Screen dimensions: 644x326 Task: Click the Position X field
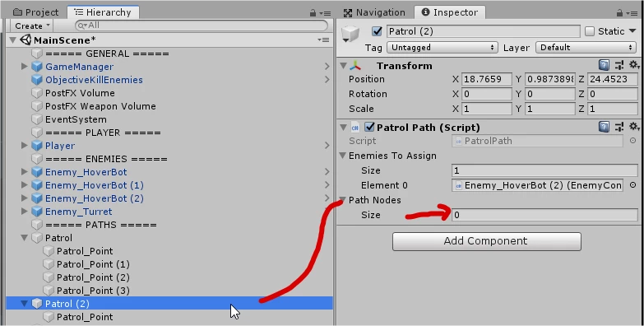pos(487,79)
